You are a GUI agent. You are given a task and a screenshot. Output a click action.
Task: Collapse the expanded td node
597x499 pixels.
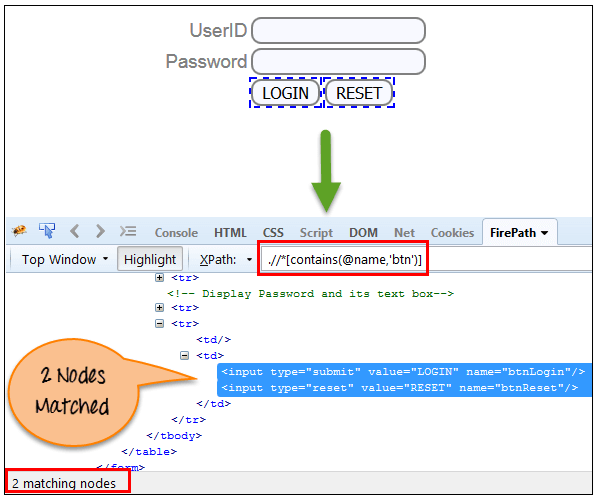[x=184, y=356]
